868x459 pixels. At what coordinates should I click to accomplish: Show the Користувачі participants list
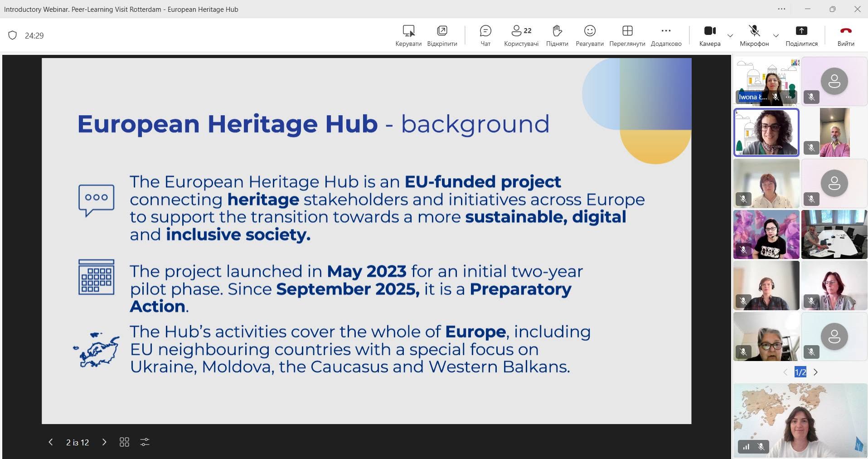click(x=521, y=35)
